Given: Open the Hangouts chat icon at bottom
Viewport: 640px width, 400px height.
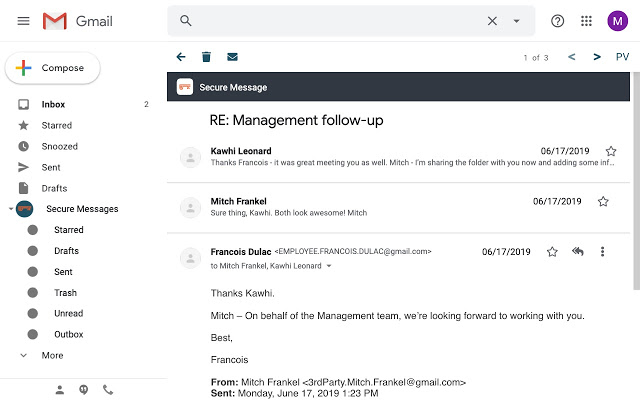Looking at the screenshot, I should coord(84,390).
